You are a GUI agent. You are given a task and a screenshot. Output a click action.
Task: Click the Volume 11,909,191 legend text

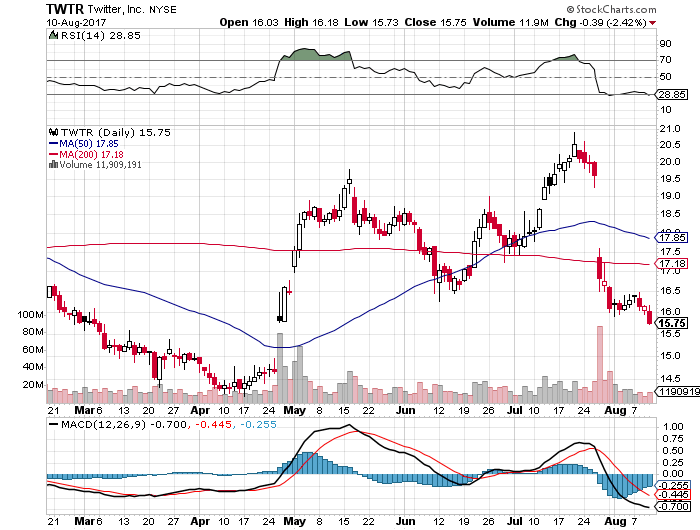pos(100,165)
